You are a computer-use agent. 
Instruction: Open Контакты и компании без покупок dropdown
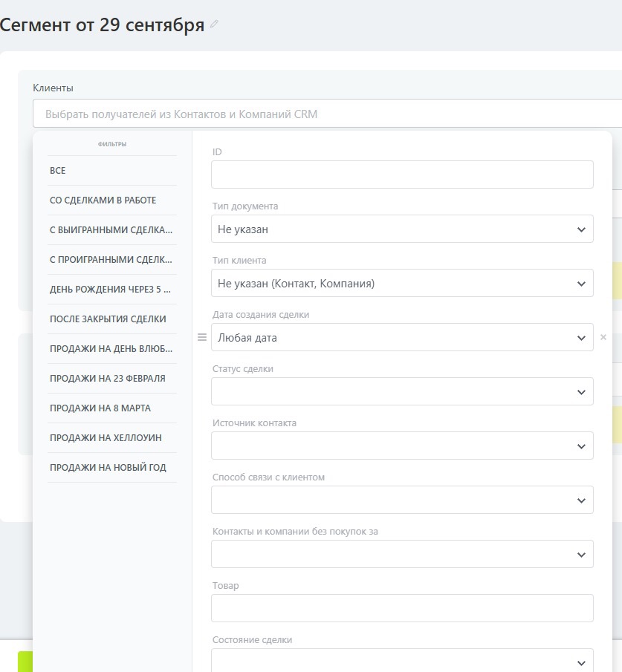click(x=402, y=555)
